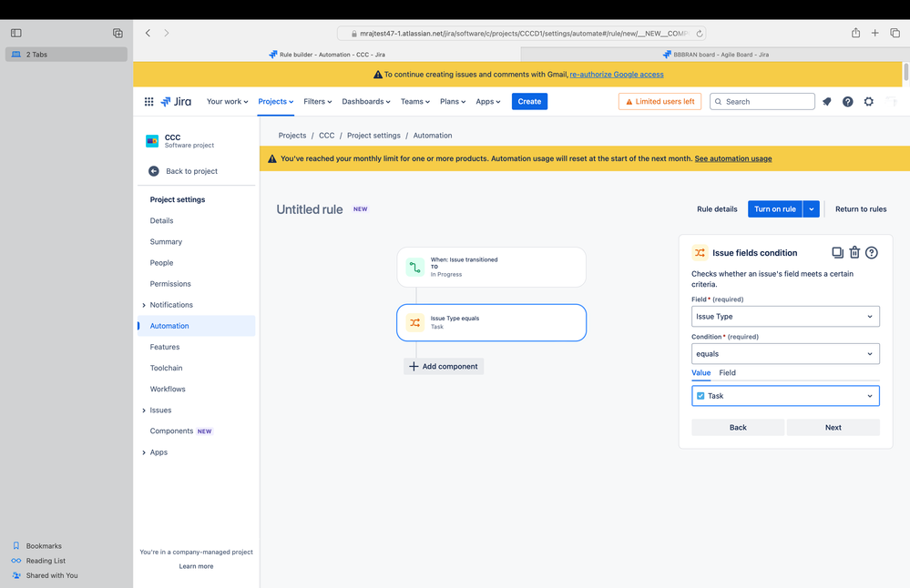Click the Back to project arrow icon
The width and height of the screenshot is (910, 588).
154,171
